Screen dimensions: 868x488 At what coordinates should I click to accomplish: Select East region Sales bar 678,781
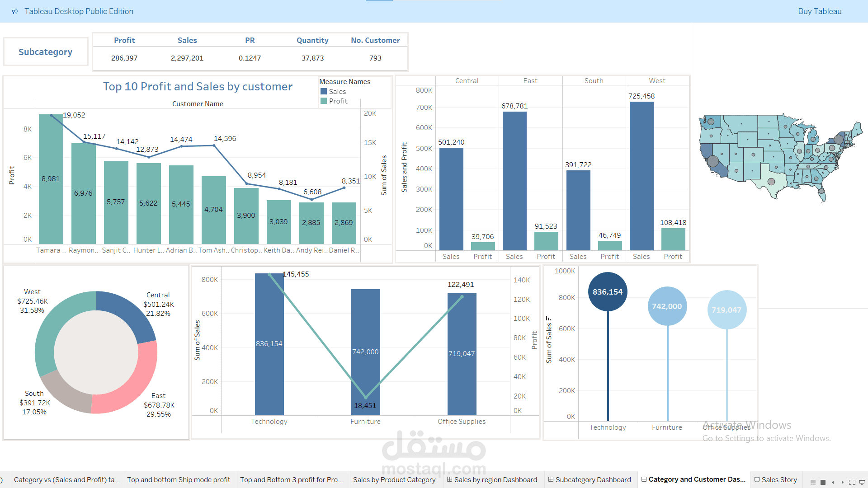point(514,181)
